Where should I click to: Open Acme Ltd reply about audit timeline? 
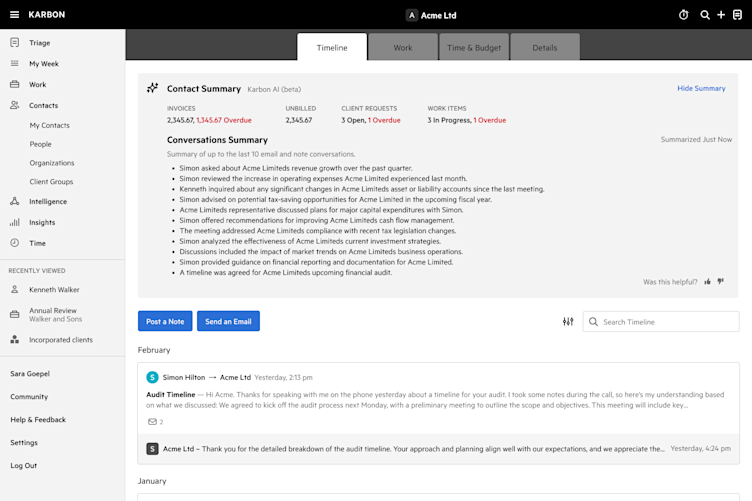[x=438, y=449]
